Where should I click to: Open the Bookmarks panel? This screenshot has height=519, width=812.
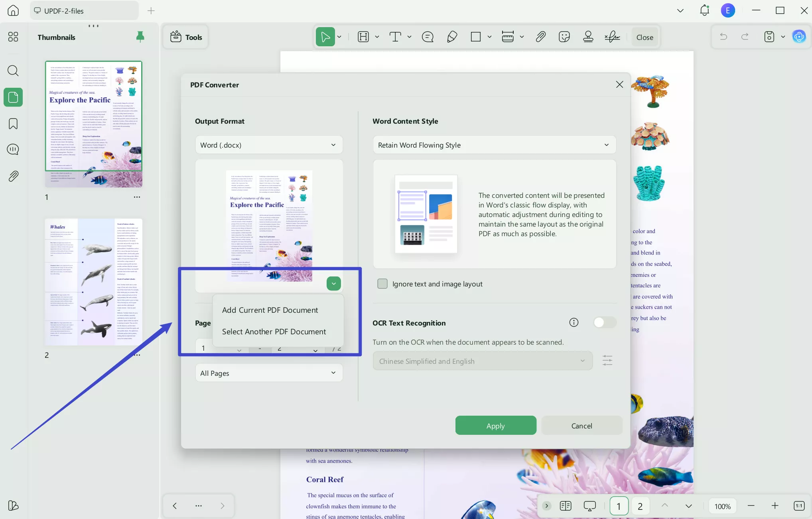[x=13, y=124]
